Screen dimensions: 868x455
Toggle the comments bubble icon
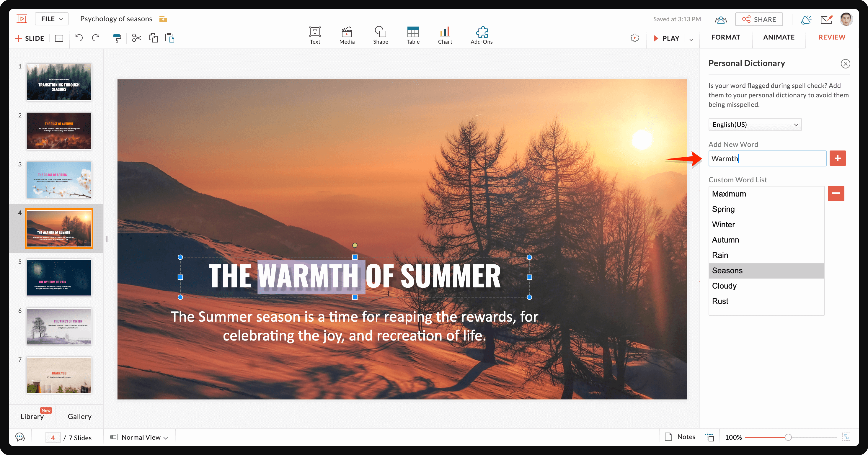point(20,437)
